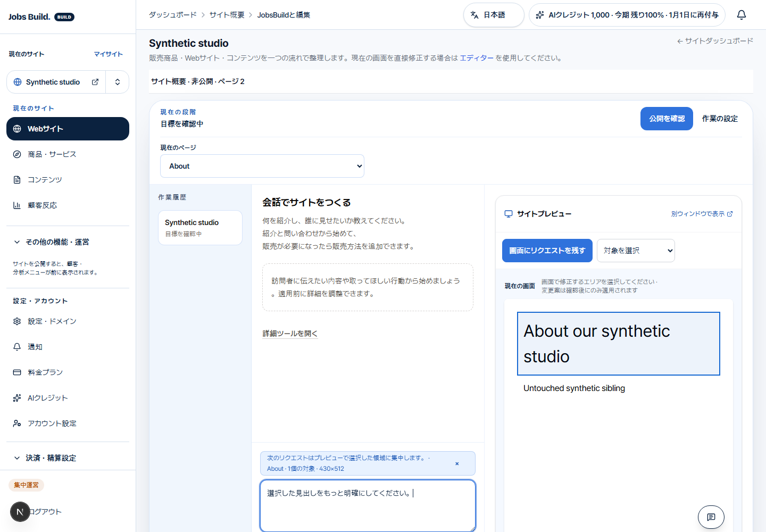The width and height of the screenshot is (766, 532).
Task: Open AIクレジット in the sidebar
Action: point(68,398)
